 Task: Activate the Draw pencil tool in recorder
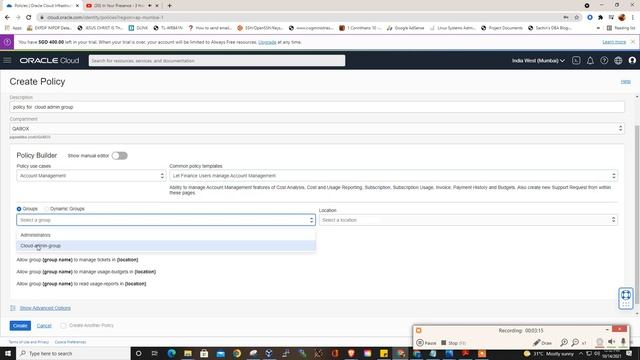542,343
